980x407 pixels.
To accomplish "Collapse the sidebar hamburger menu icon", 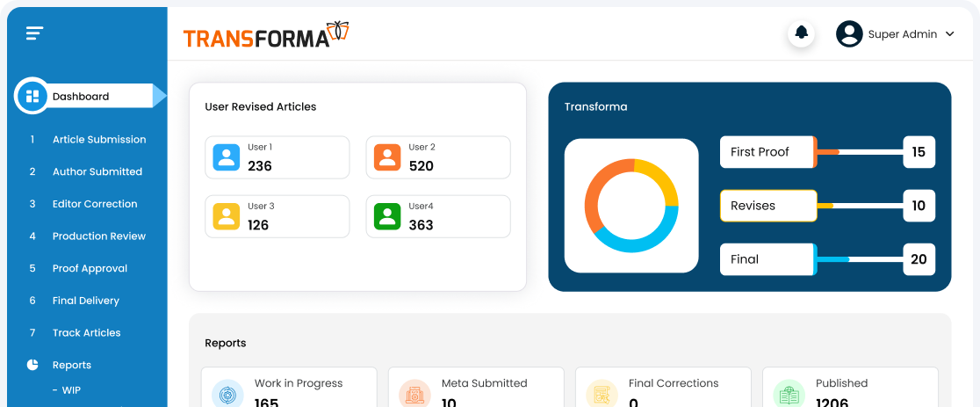I will [x=35, y=33].
